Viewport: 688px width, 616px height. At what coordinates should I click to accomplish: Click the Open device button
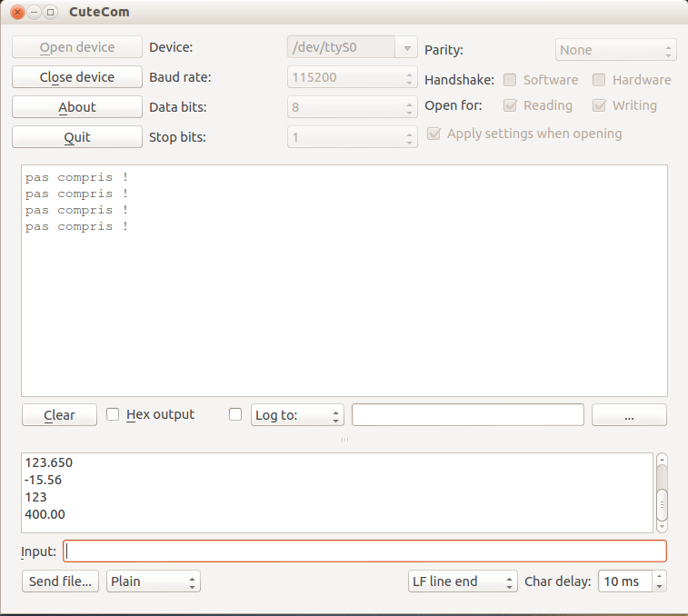(77, 47)
